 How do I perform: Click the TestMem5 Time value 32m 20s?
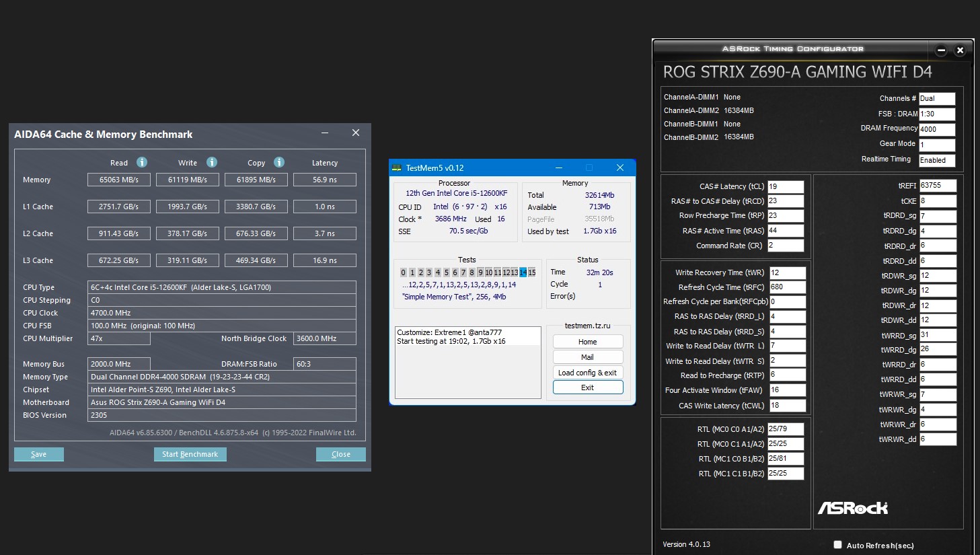(x=600, y=272)
